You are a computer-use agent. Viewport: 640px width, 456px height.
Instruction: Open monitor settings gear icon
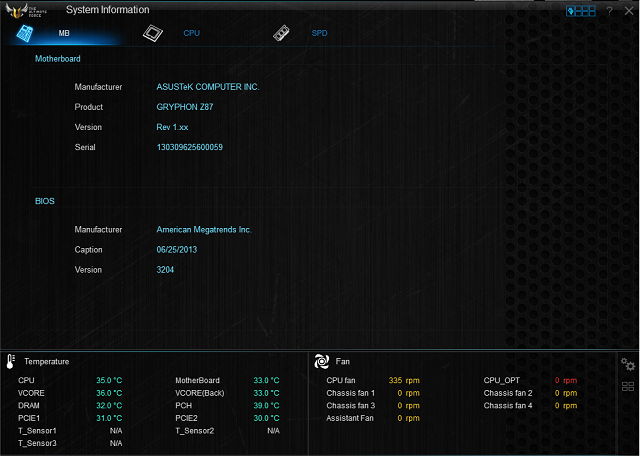[x=628, y=364]
